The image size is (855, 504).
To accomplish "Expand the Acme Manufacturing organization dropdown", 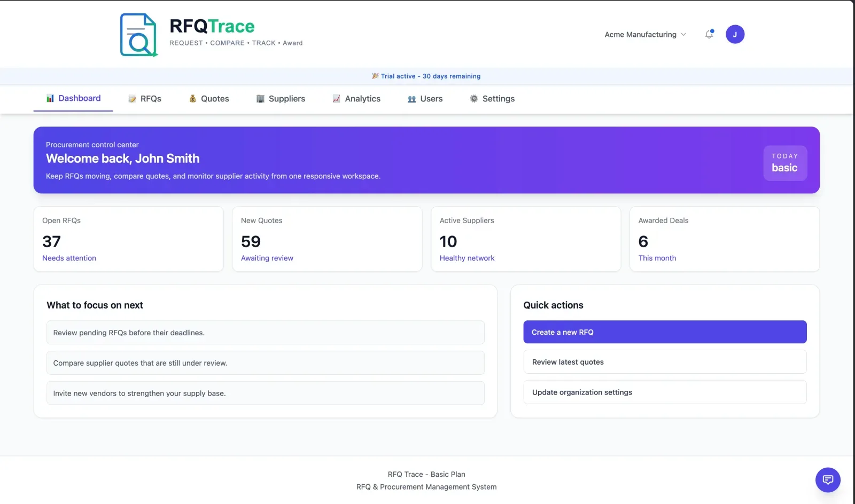I will pos(645,34).
